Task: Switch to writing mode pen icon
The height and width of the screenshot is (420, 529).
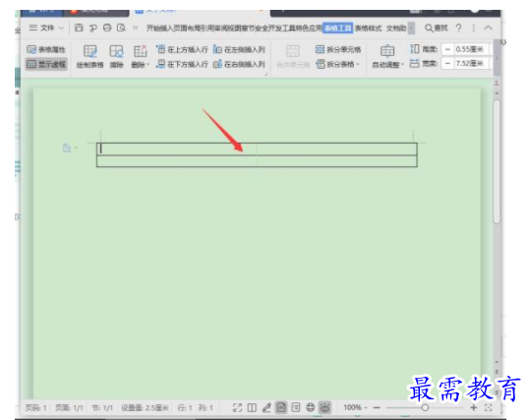Action: [x=266, y=408]
